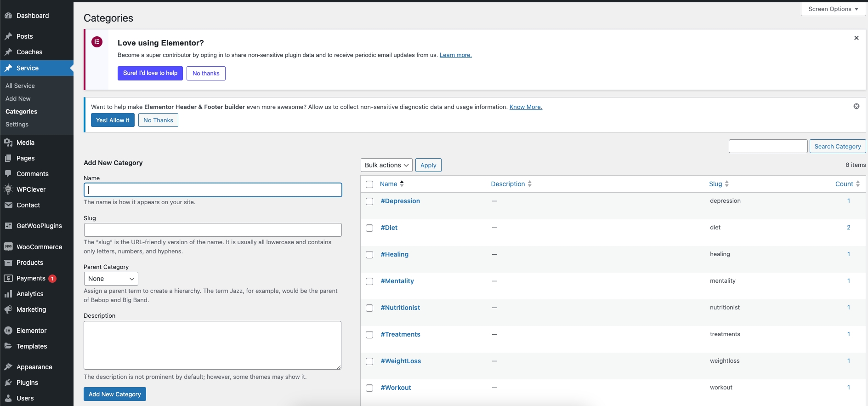This screenshot has width=868, height=406.
Task: Click the Dashboard icon in sidebar
Action: click(x=8, y=16)
